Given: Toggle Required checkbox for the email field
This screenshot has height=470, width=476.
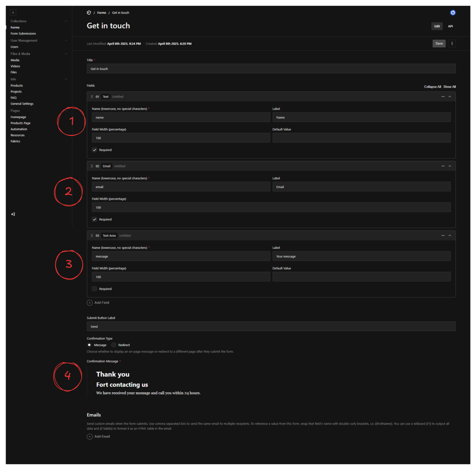Looking at the screenshot, I should (x=94, y=219).
